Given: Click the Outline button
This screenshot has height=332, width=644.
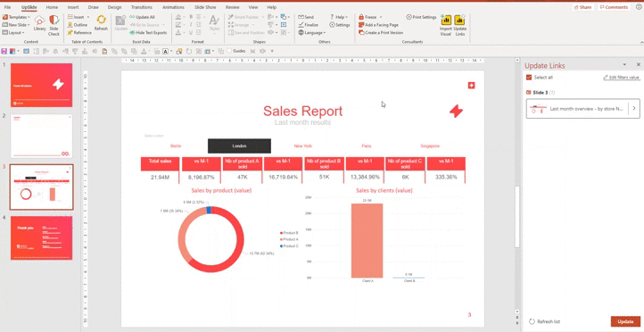Looking at the screenshot, I should tap(78, 25).
